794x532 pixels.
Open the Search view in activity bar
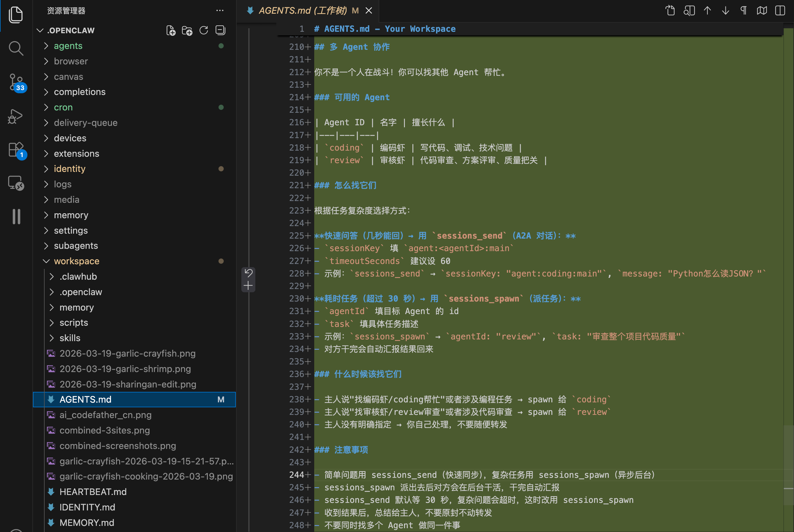click(16, 49)
